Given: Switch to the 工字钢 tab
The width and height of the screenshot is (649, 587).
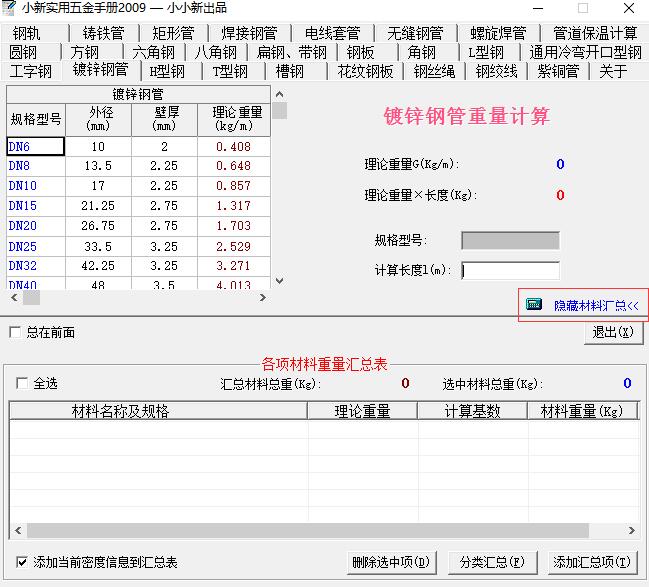Looking at the screenshot, I should 31,71.
